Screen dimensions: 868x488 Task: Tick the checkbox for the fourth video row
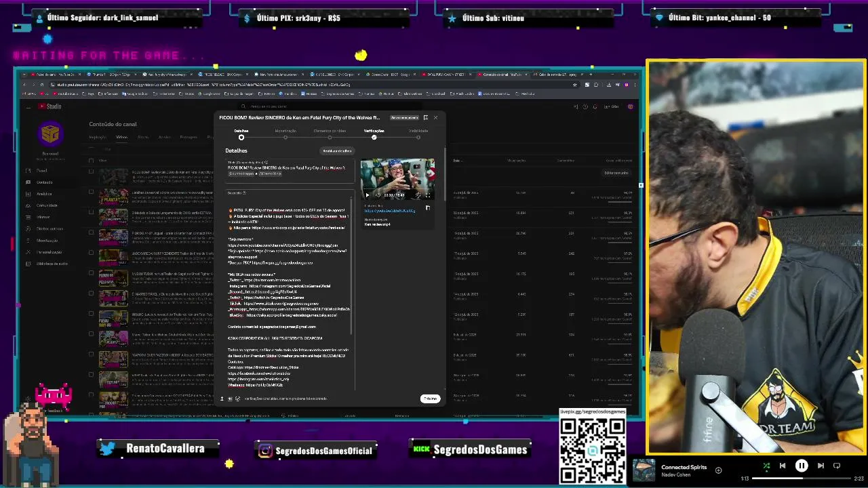91,232
